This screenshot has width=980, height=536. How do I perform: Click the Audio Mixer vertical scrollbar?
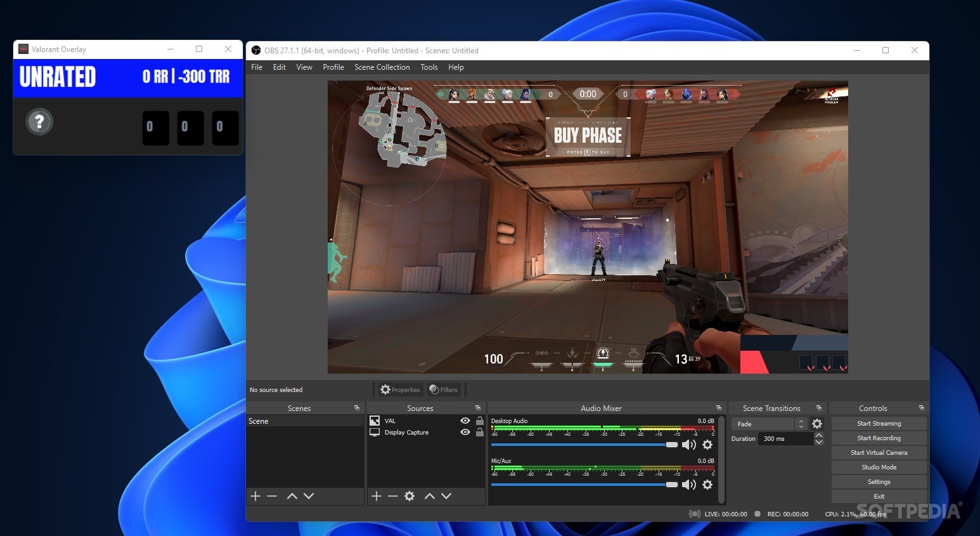pos(721,460)
